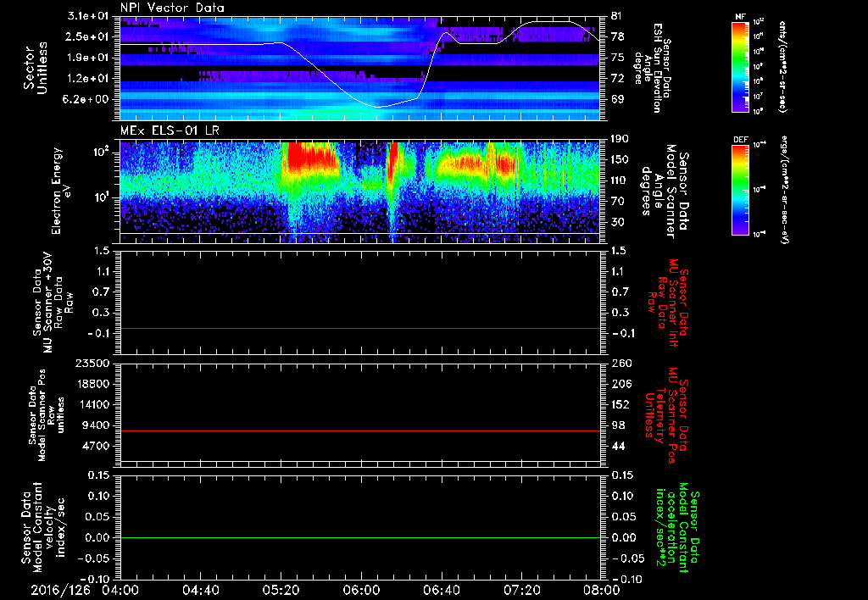Select the 06:00 time axis label

point(362,590)
